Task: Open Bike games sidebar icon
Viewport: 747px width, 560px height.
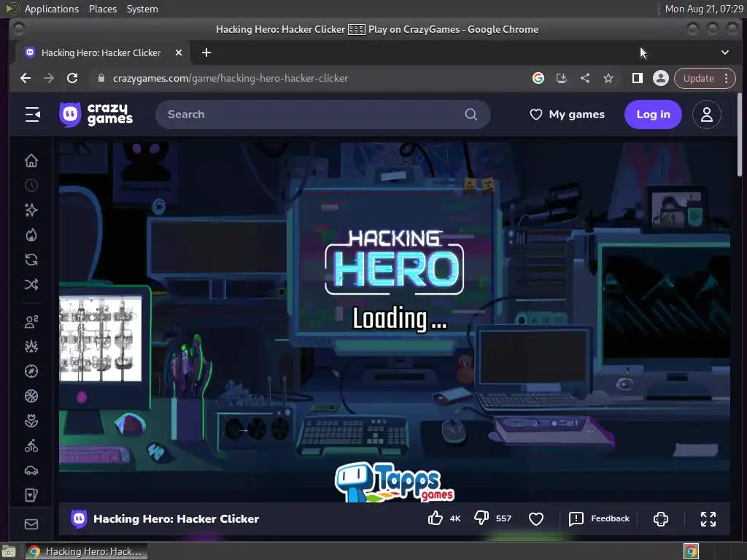Action: pyautogui.click(x=31, y=446)
